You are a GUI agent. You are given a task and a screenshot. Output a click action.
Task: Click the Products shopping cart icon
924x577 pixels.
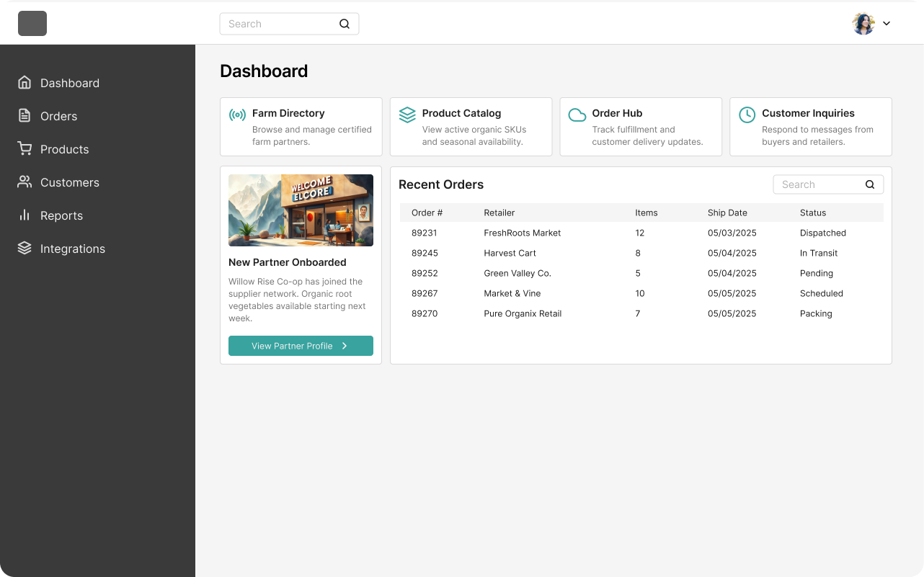click(x=25, y=149)
